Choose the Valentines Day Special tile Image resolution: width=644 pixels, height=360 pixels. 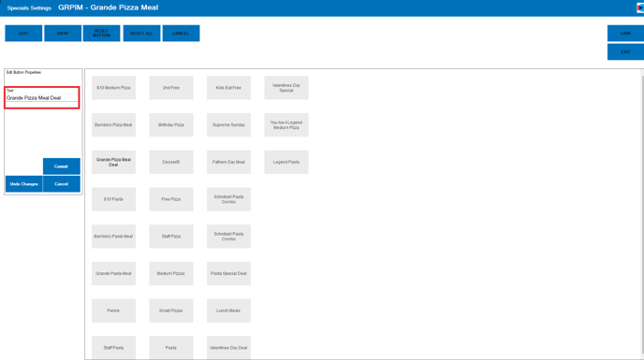coord(286,88)
